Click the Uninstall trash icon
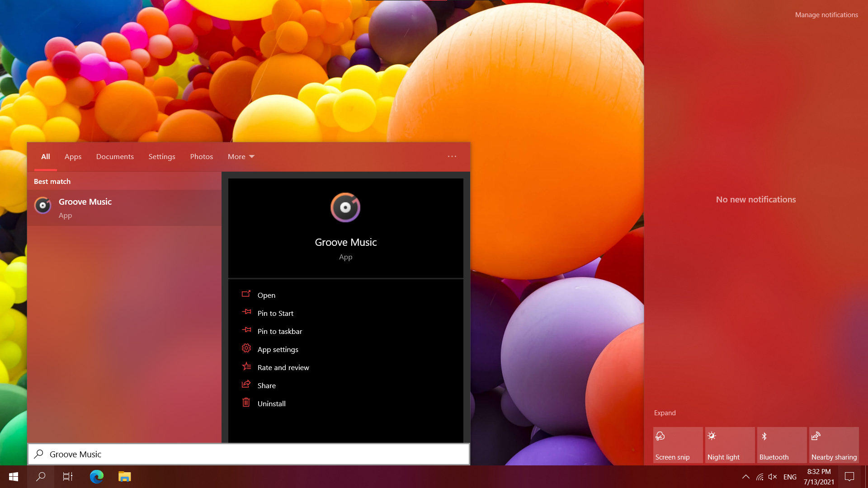Viewport: 868px width, 488px height. tap(246, 402)
